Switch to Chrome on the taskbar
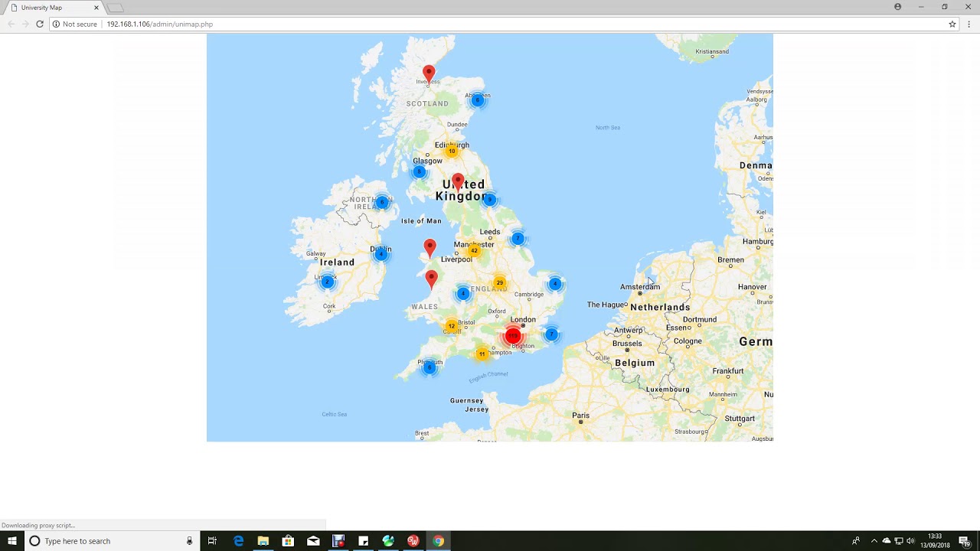 pyautogui.click(x=438, y=541)
